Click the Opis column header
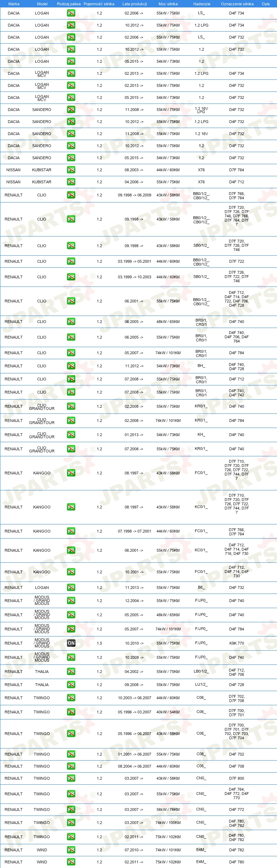The width and height of the screenshot is (277, 868). 266,4
